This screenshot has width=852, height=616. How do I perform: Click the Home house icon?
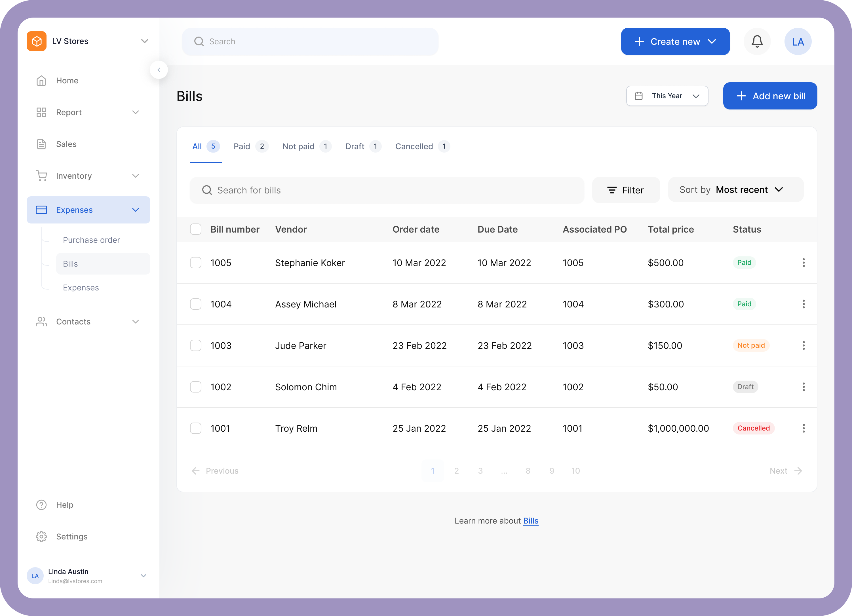click(x=41, y=81)
